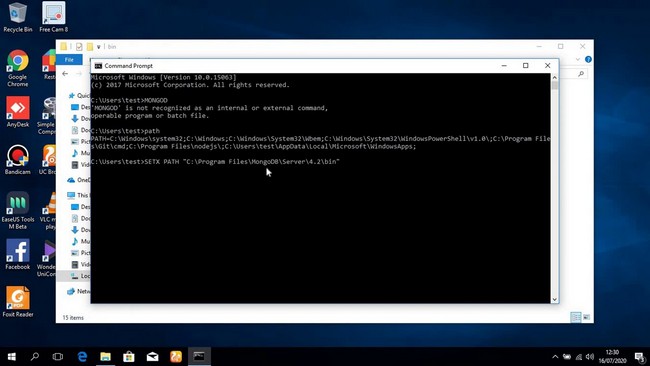This screenshot has width=650, height=366.
Task: Select OneDrive in Explorer sidebar
Action: 78,180
